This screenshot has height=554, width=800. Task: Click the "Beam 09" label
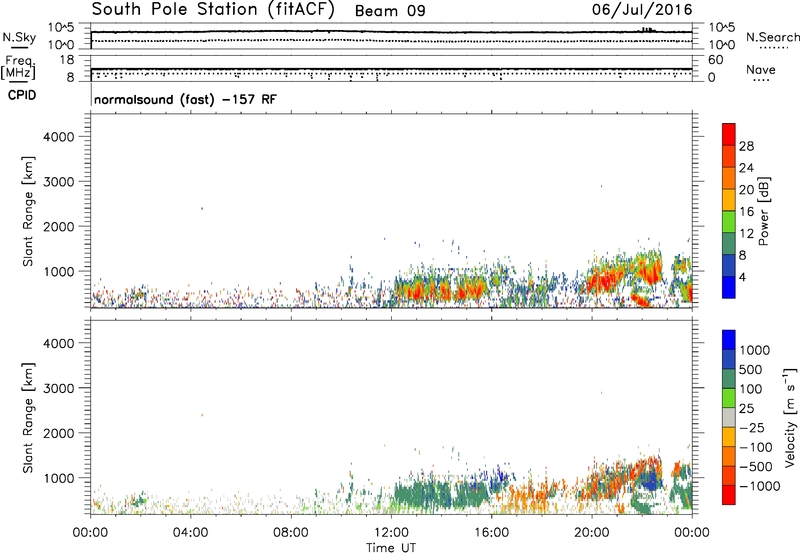[x=390, y=11]
